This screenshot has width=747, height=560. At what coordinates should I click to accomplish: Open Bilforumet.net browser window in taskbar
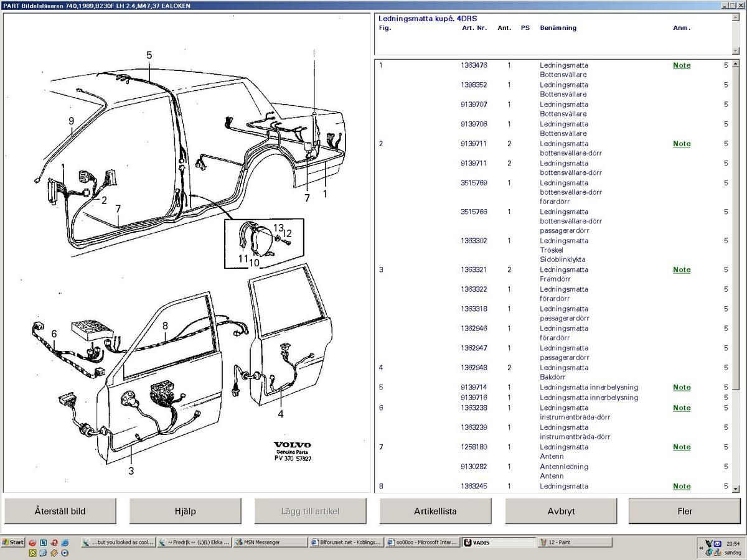click(x=345, y=542)
